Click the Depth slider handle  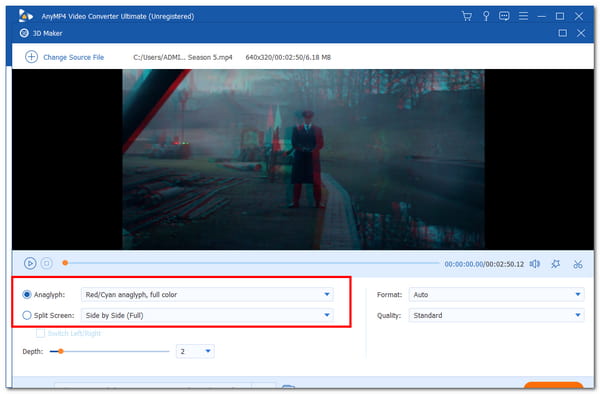click(60, 351)
